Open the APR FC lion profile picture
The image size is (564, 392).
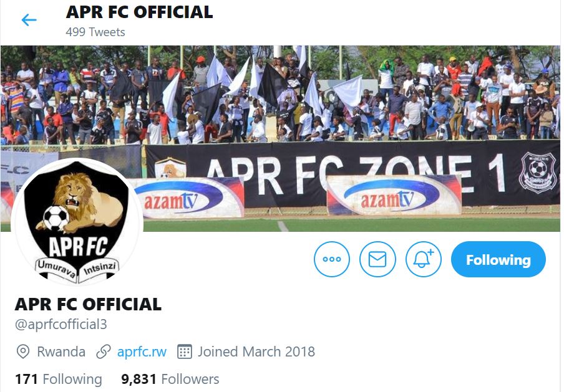click(x=77, y=222)
